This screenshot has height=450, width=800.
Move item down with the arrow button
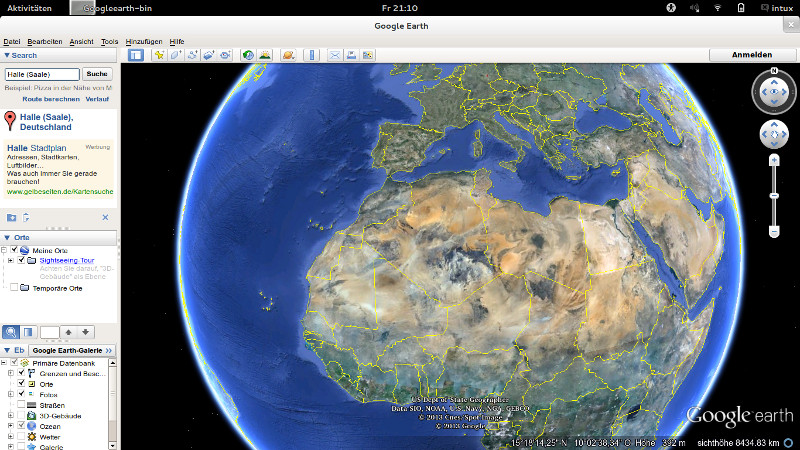coord(85,332)
